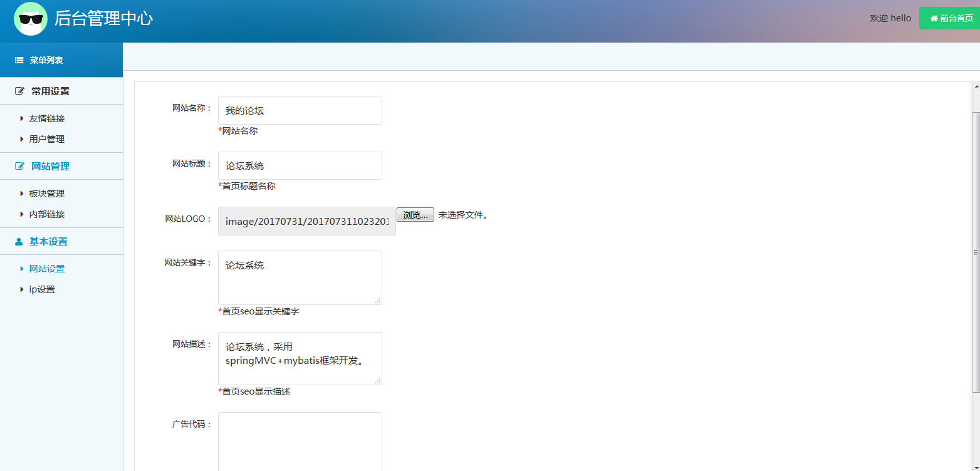Open 前台首页 with the green button
The height and width of the screenshot is (471, 980).
pos(948,18)
